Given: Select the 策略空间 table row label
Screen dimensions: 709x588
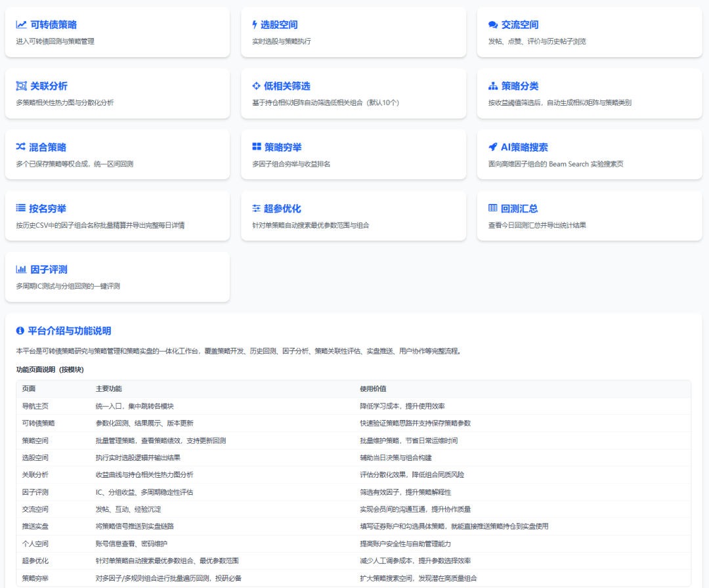Looking at the screenshot, I should (35, 440).
